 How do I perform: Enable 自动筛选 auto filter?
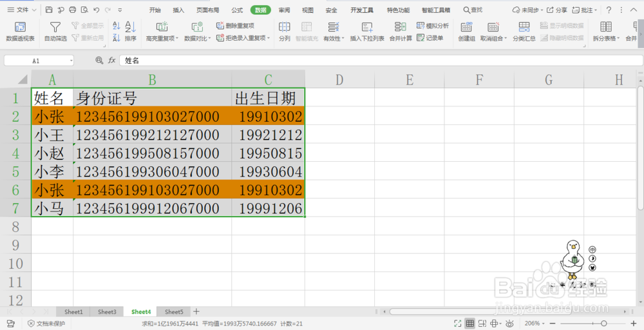(55, 32)
